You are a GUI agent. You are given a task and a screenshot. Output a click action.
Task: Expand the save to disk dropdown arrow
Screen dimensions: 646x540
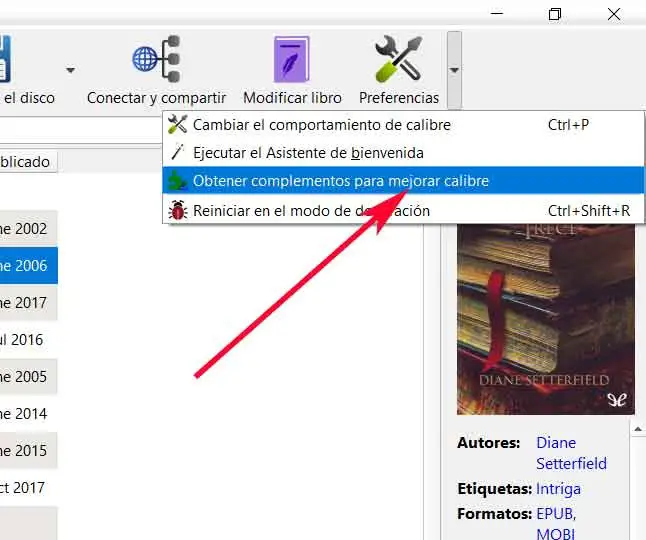point(70,70)
